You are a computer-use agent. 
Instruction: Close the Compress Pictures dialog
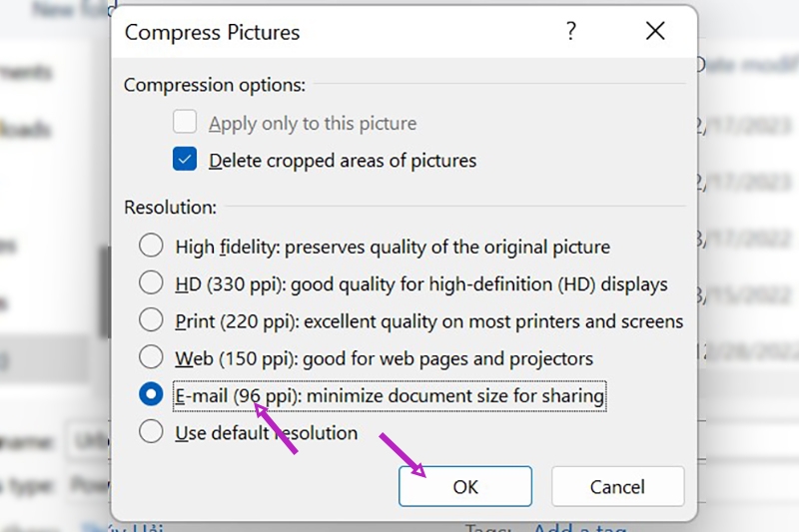[655, 31]
